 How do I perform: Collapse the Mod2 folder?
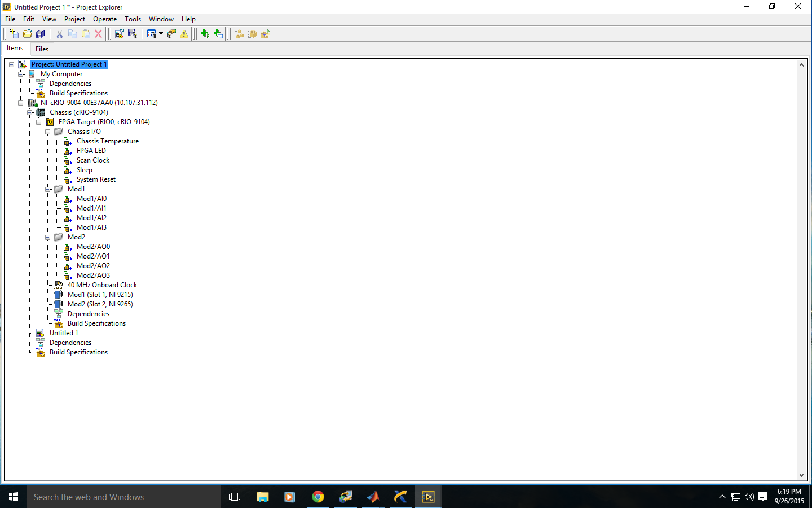[x=48, y=237]
